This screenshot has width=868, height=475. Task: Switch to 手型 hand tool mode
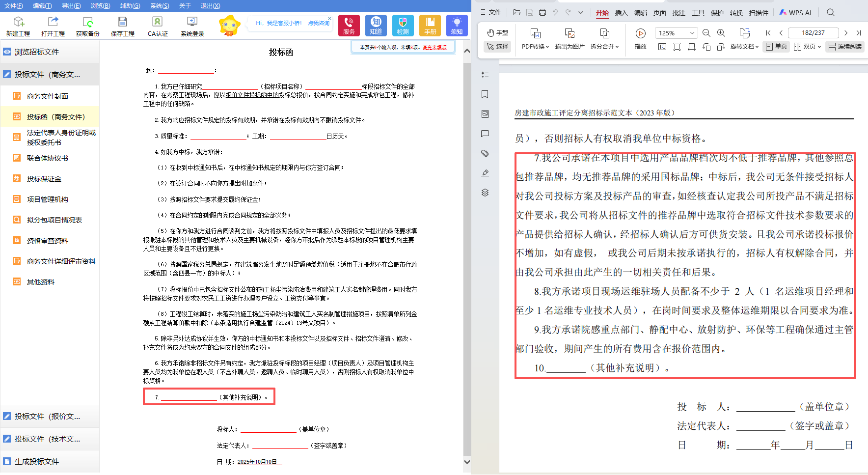(498, 33)
